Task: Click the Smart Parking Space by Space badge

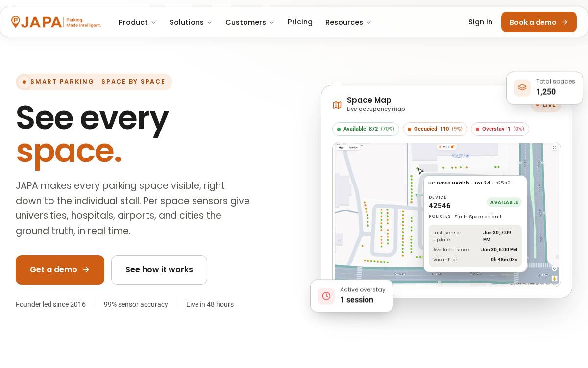Action: click(94, 82)
